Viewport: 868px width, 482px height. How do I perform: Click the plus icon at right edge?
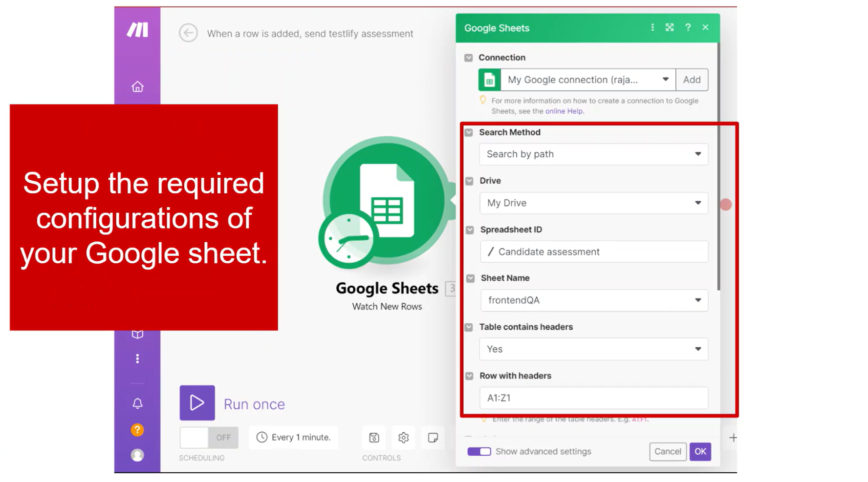(x=733, y=438)
